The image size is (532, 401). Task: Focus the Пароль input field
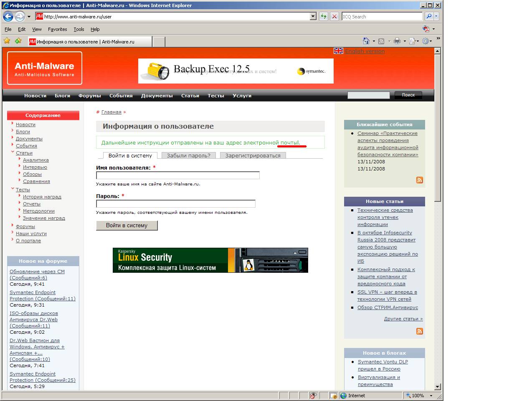176,204
